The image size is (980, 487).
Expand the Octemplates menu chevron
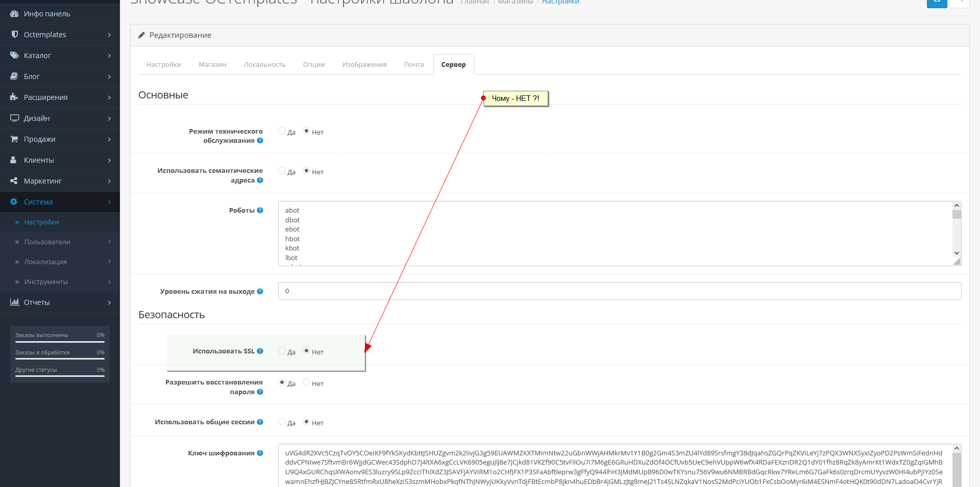[109, 35]
